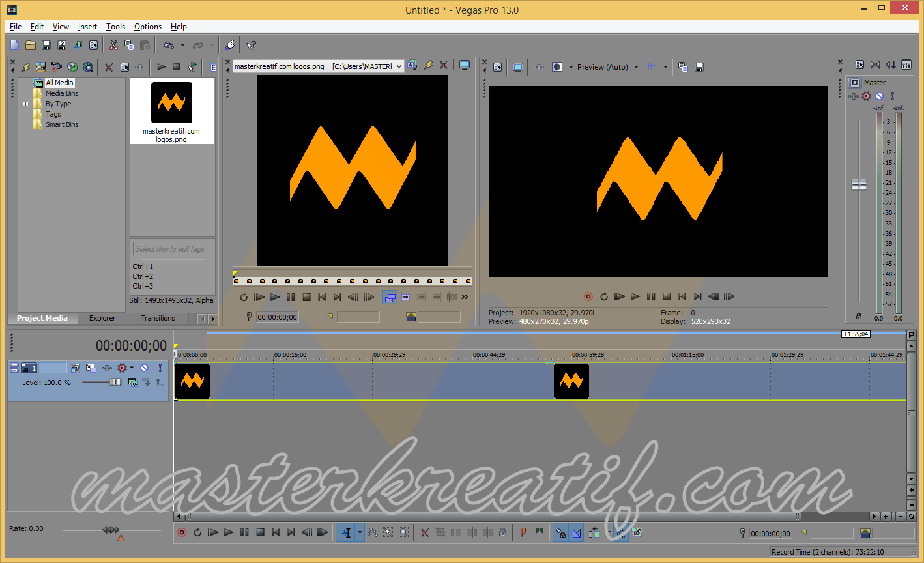Remove selected media with red X icon

pos(109,67)
